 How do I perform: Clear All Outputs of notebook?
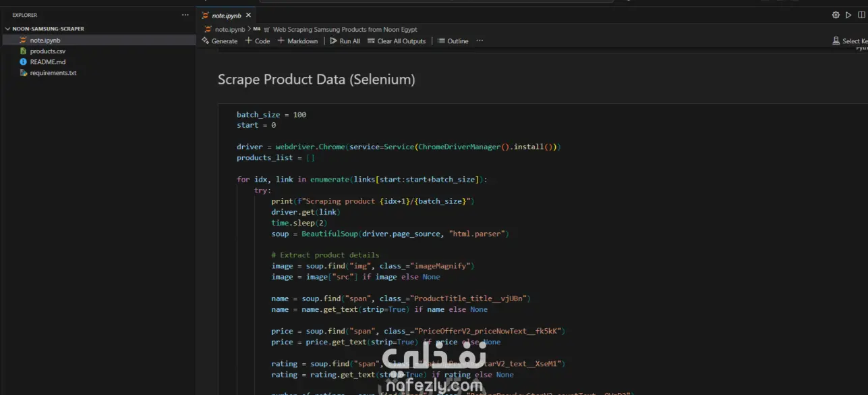point(397,41)
